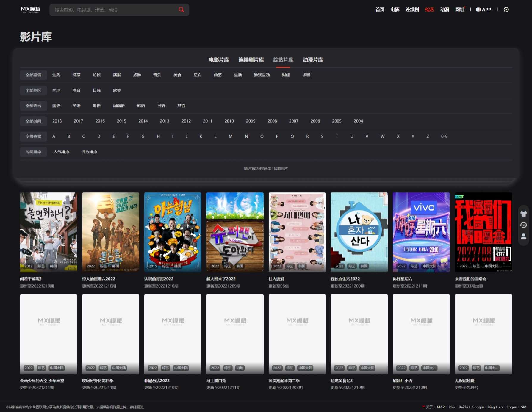The width and height of the screenshot is (532, 412).
Task: Click the red search magnifier icon
Action: pyautogui.click(x=181, y=10)
